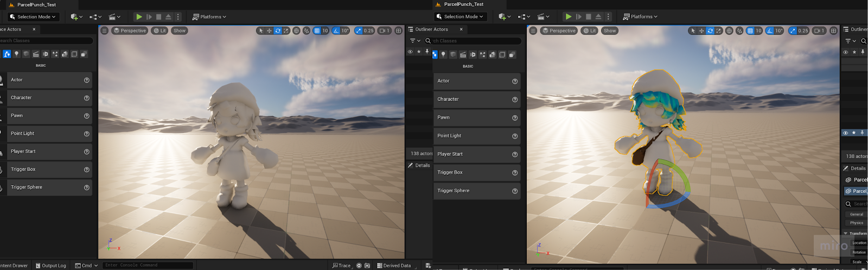Switch to right Outliner tab
The image size is (868, 270).
(x=855, y=29)
